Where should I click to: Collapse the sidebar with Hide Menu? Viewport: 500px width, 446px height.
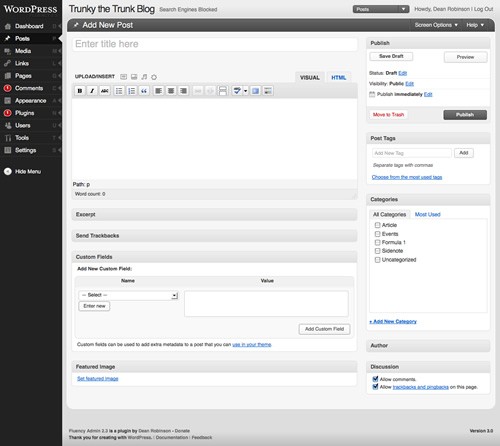click(22, 171)
